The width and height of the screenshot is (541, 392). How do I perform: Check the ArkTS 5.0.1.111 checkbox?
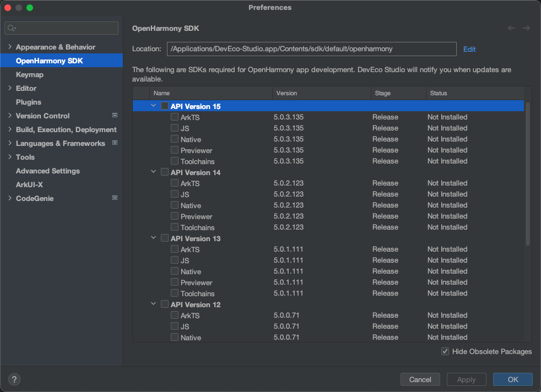pyautogui.click(x=175, y=249)
